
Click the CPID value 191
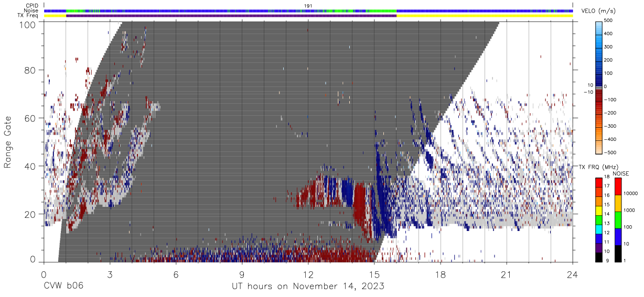(308, 6)
